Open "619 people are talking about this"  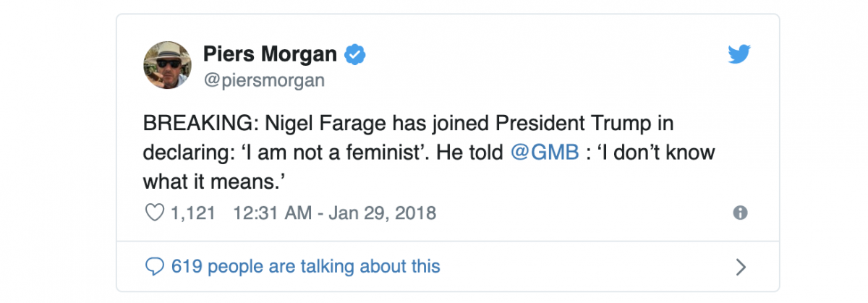[305, 266]
